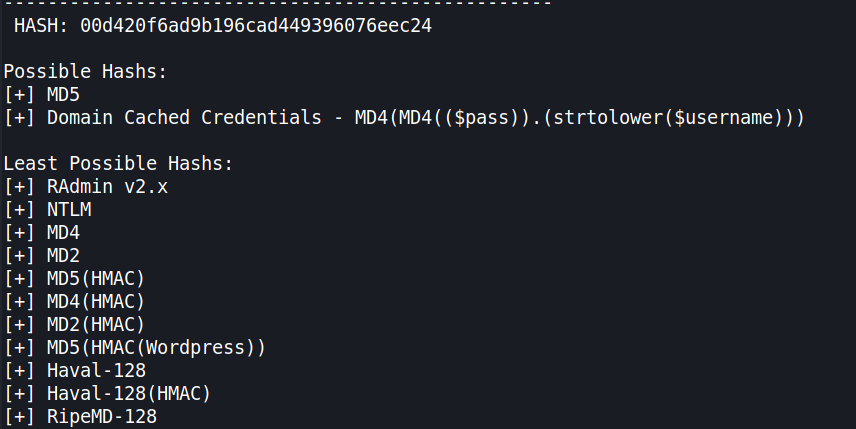Select the "MD5(HMAC)" entry
The height and width of the screenshot is (429, 856).
click(95, 278)
